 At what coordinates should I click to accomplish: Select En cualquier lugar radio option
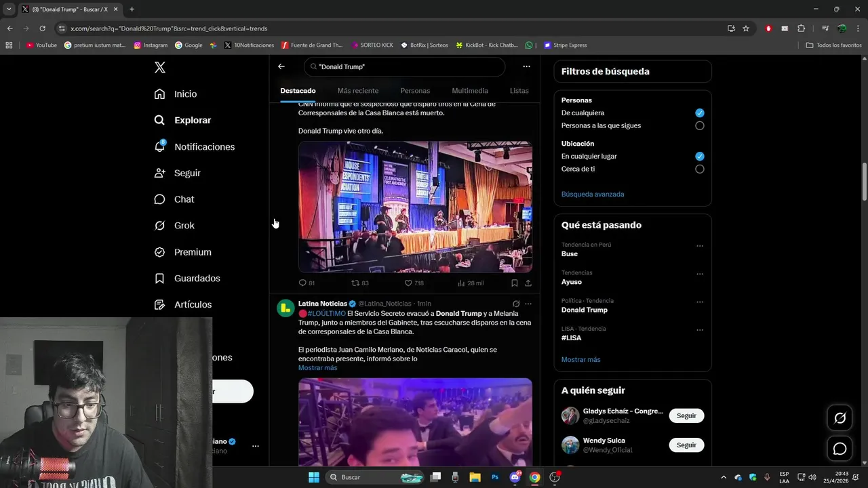700,157
